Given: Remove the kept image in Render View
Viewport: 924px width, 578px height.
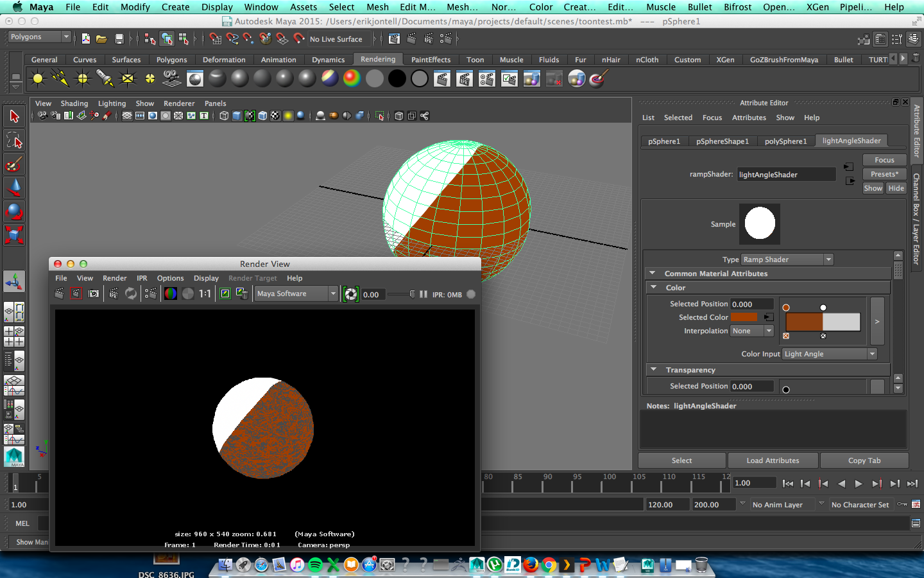Looking at the screenshot, I should pos(242,293).
